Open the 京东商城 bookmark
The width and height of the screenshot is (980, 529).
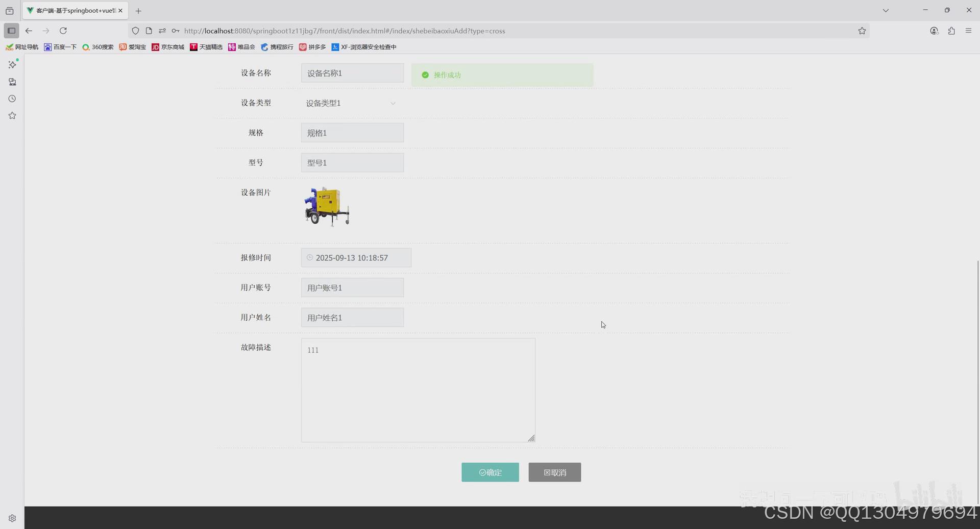[168, 47]
